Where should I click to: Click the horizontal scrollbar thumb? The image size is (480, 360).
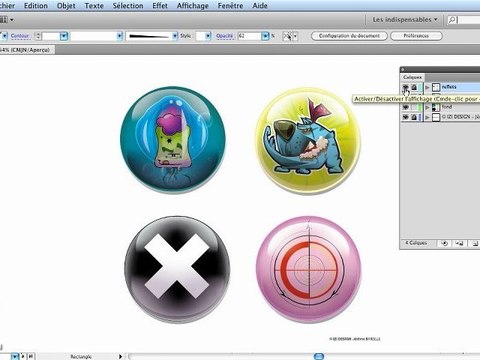[319, 357]
